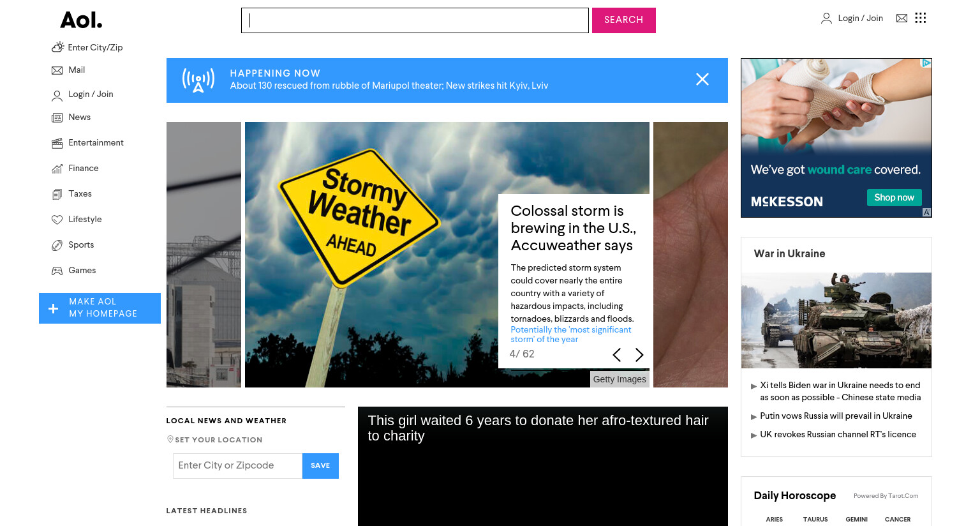Image resolution: width=980 pixels, height=526 pixels.
Task: Click the mail envelope icon in header
Action: 902,18
